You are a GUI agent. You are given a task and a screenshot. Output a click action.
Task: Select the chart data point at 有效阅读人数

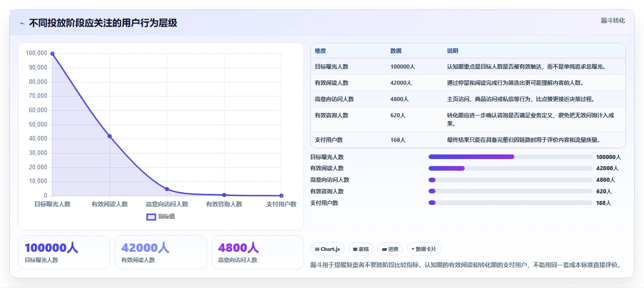click(x=110, y=136)
